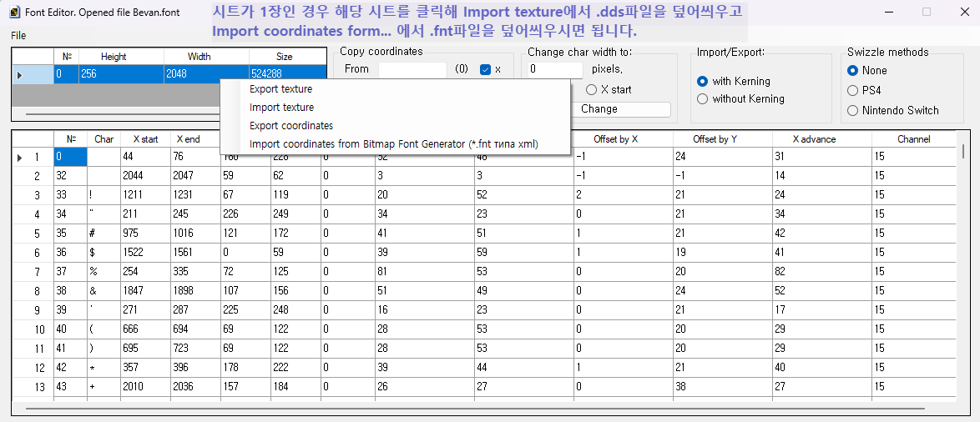
Task: Select the row selector arrow of row 1
Action: 19,158
